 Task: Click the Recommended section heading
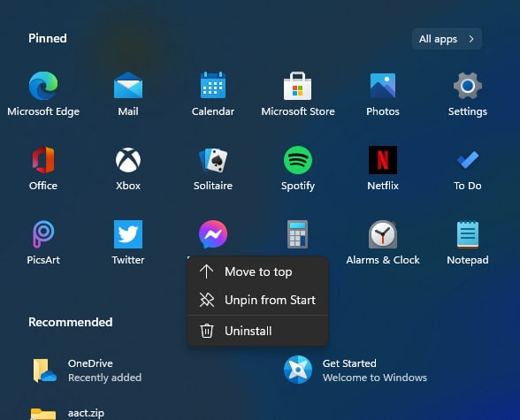coord(71,322)
